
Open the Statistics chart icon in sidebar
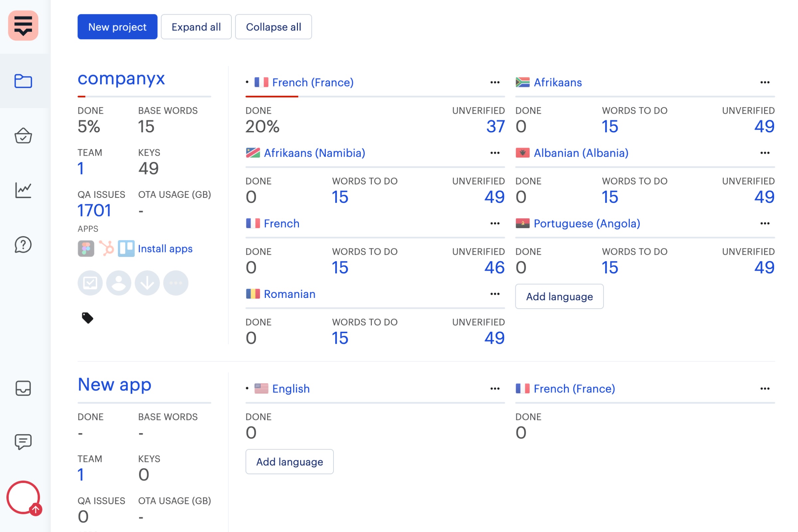[23, 190]
